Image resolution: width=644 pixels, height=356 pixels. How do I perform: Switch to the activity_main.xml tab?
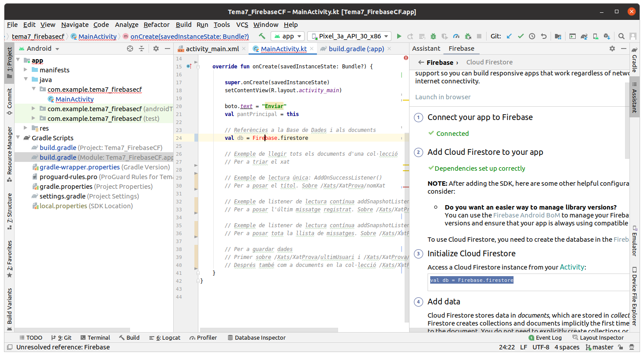click(x=212, y=49)
